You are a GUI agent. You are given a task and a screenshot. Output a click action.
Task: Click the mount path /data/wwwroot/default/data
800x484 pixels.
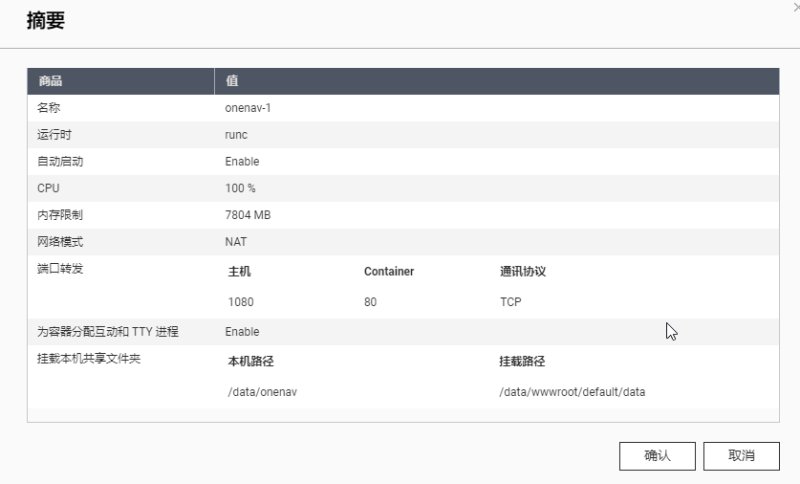[572, 392]
